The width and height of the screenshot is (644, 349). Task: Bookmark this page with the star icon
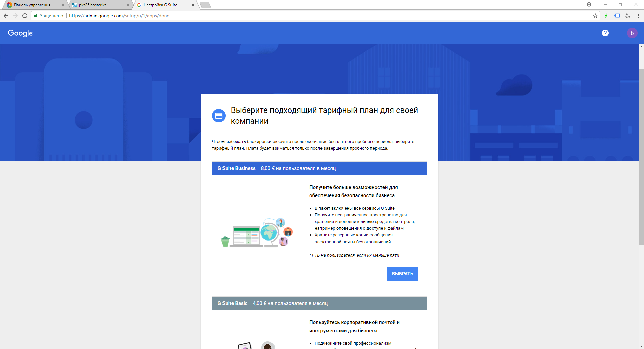(595, 16)
